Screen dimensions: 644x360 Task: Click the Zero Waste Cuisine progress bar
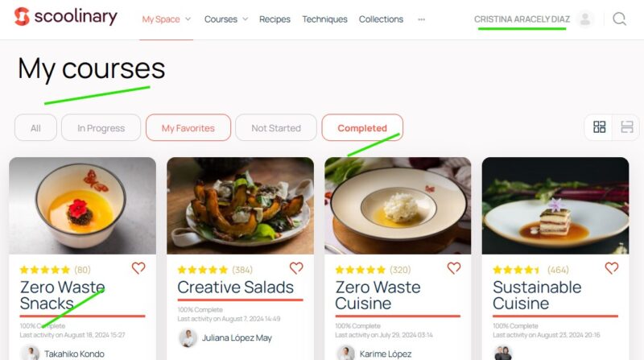point(398,316)
